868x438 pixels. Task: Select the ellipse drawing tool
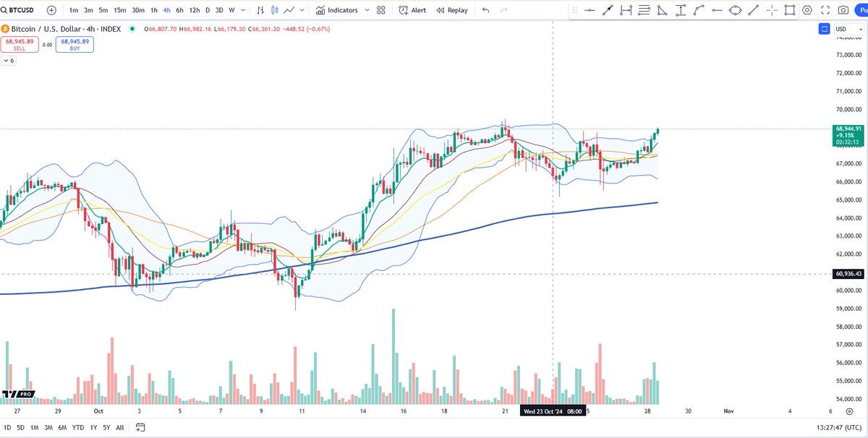click(x=735, y=10)
